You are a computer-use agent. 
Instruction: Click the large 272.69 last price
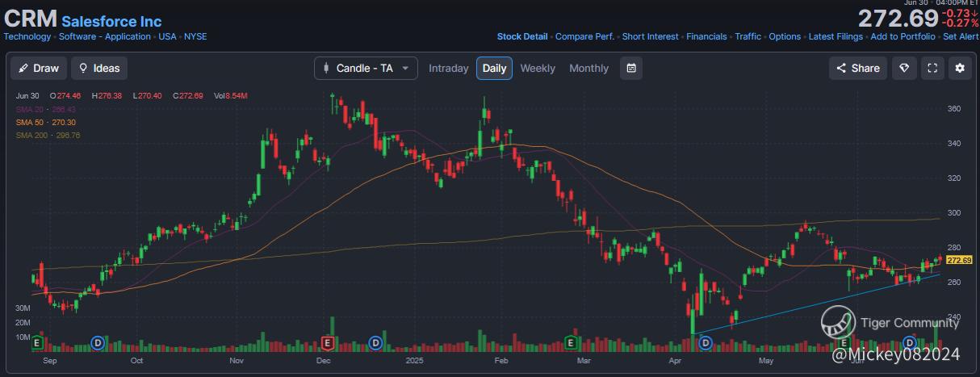(898, 18)
